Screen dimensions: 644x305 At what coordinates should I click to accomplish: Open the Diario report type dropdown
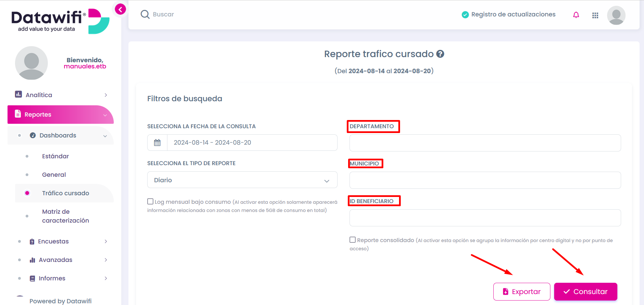[x=242, y=180]
